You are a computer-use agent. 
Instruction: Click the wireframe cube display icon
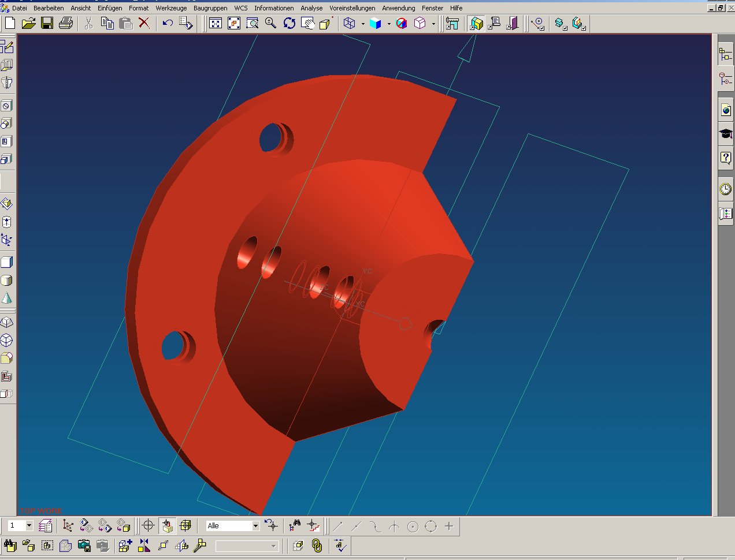(x=350, y=23)
